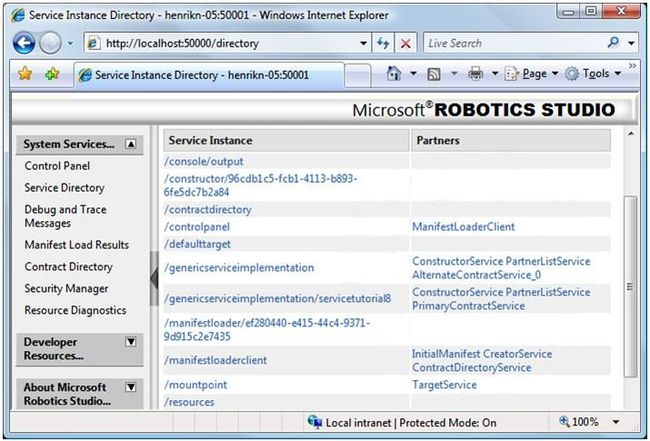
Task: Click the Add to Favorites icon
Action: tap(52, 74)
